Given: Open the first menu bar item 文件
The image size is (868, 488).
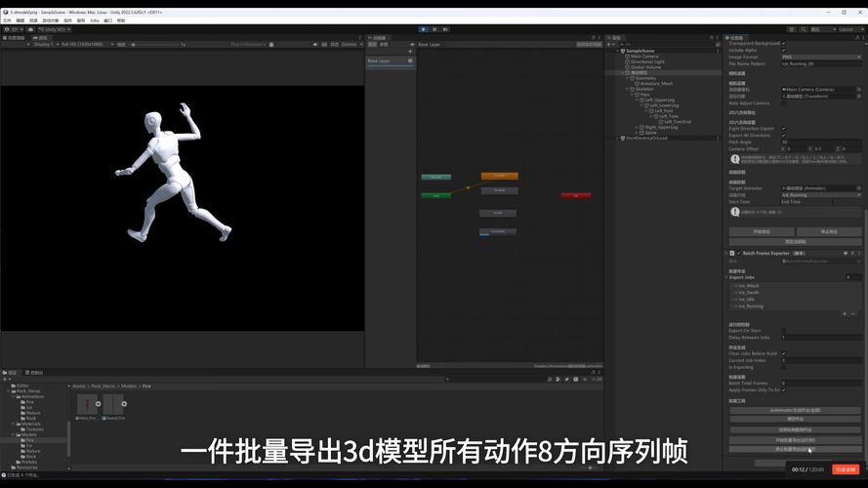Looking at the screenshot, I should [x=7, y=20].
